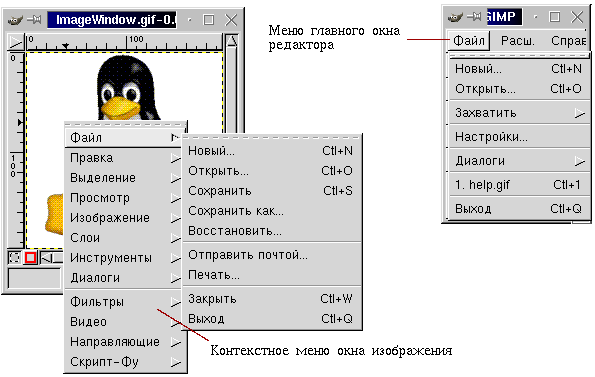Click the arrow button at ruler origin corner
This screenshot has height=377, width=595.
click(16, 42)
